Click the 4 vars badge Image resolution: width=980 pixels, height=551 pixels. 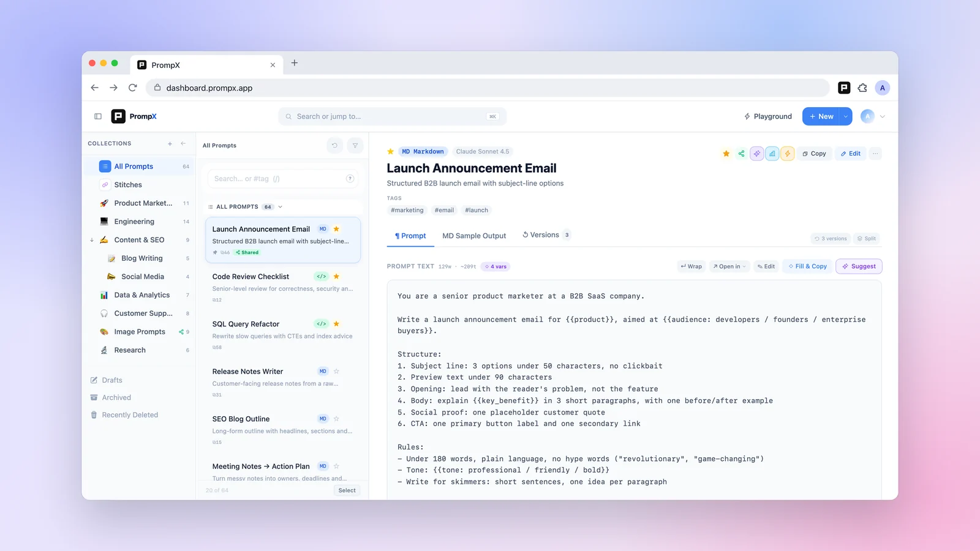coord(496,266)
